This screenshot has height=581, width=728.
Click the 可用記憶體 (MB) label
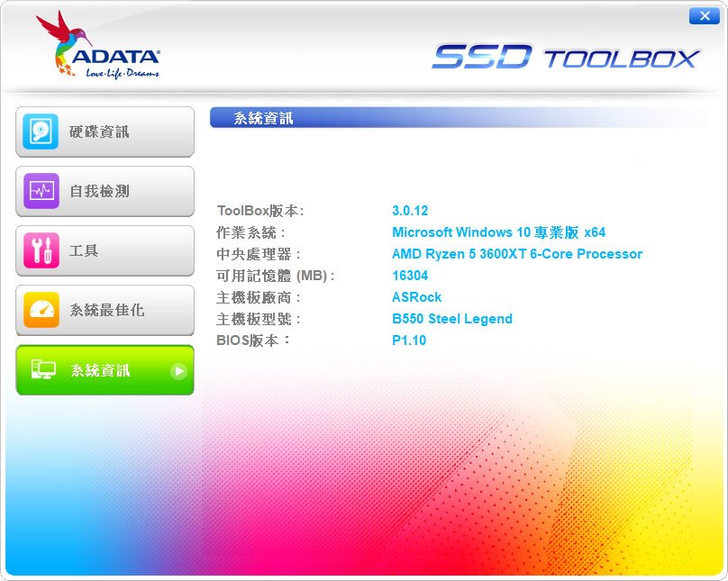276,276
